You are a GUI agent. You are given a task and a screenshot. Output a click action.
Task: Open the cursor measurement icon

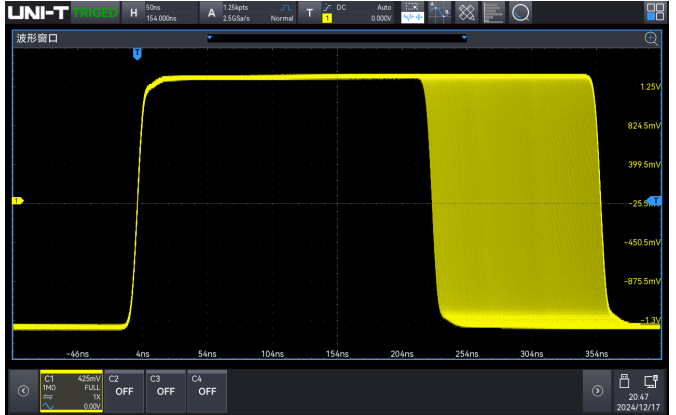(439, 12)
